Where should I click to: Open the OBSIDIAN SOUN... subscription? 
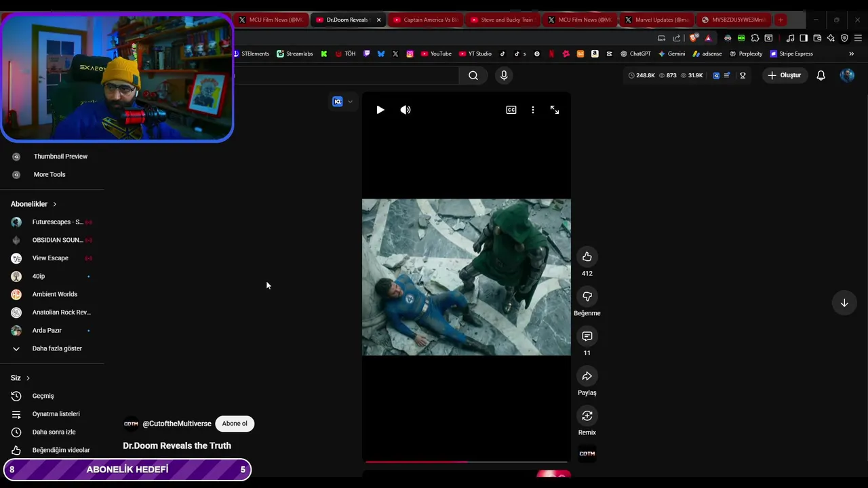pos(52,240)
